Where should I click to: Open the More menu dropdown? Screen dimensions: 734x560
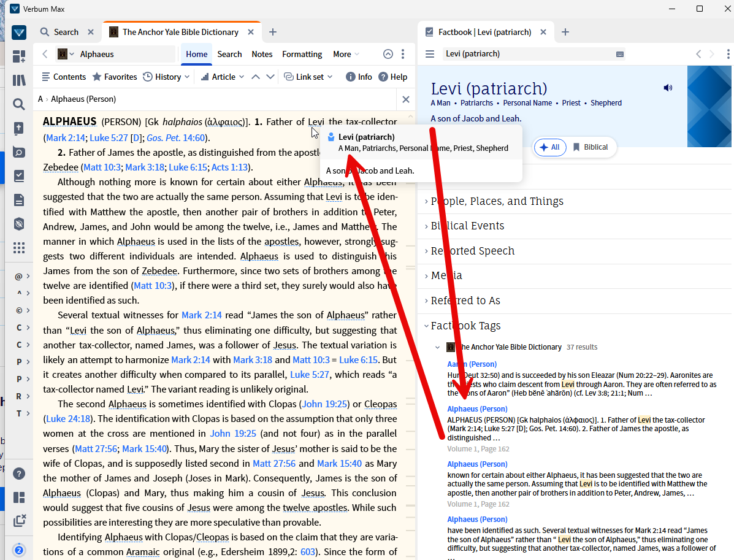[x=346, y=54]
